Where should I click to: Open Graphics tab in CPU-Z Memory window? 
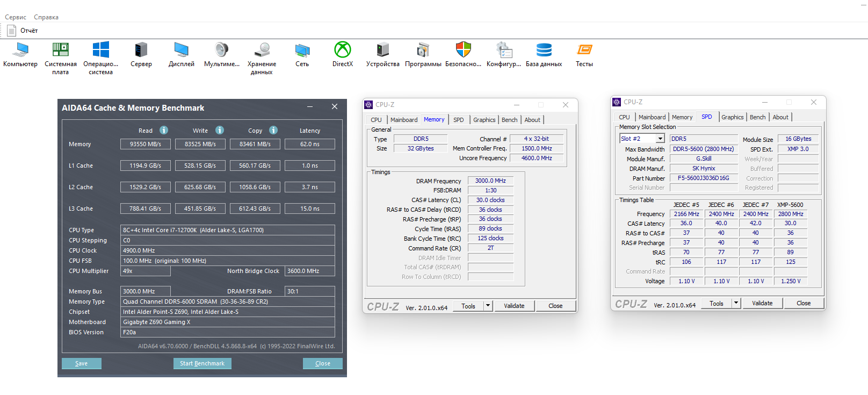point(484,120)
